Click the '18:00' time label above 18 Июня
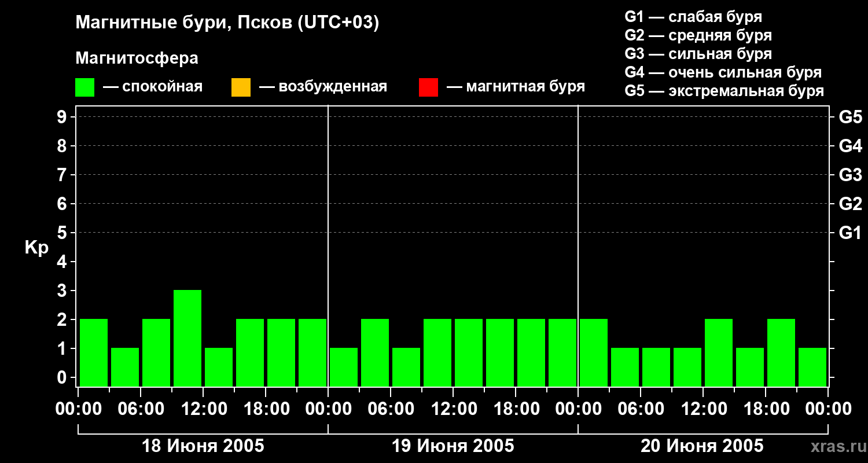This screenshot has height=463, width=868. pos(266,409)
